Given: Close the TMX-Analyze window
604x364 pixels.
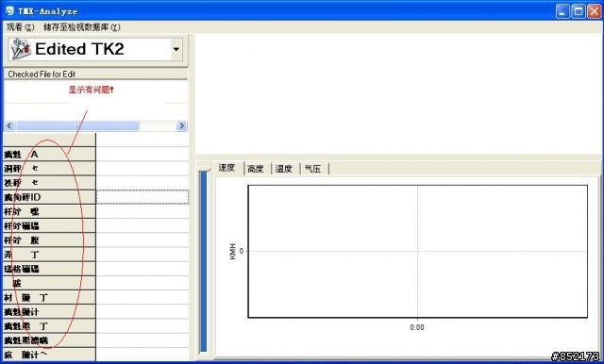Looking at the screenshot, I should [x=594, y=11].
